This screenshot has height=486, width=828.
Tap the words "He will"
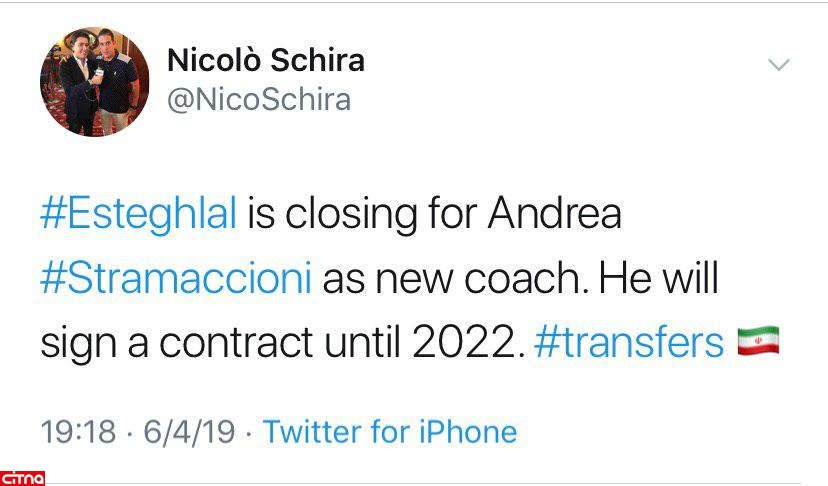click(x=657, y=278)
